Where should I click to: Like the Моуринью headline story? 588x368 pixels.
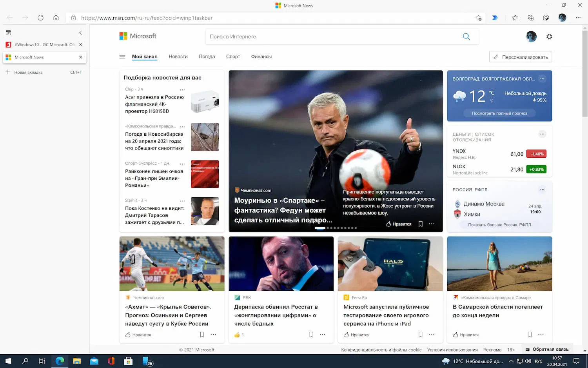point(398,224)
